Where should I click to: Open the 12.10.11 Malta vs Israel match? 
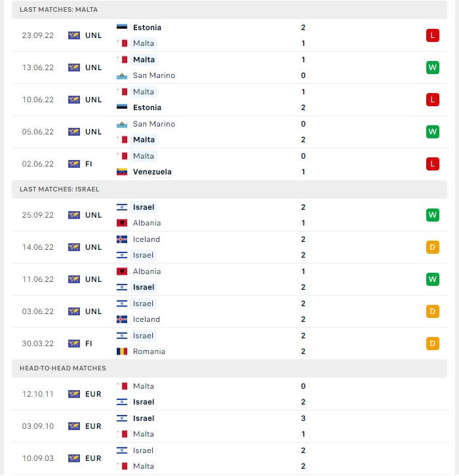[x=229, y=394]
